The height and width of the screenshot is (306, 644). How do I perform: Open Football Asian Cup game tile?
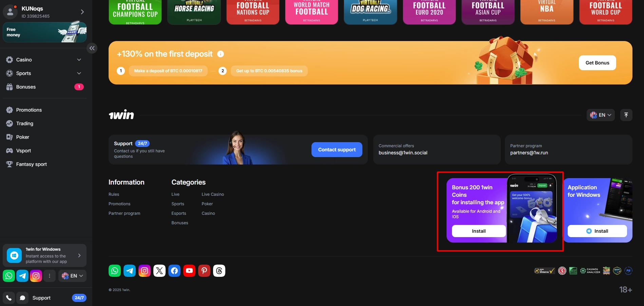(488, 12)
